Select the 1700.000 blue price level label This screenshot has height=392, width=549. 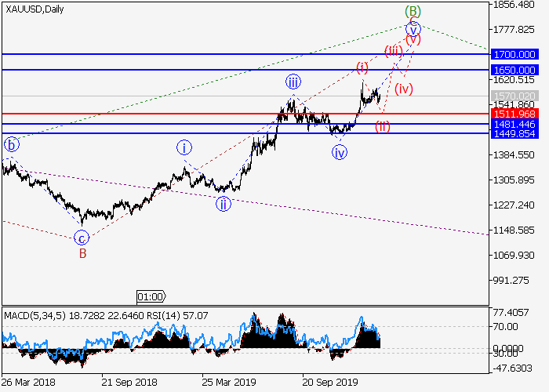(514, 54)
